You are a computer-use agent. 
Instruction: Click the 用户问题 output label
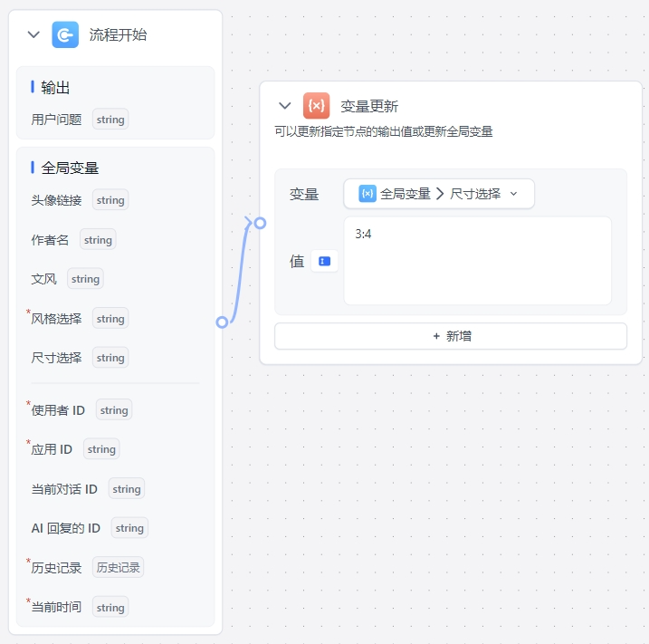(x=56, y=120)
